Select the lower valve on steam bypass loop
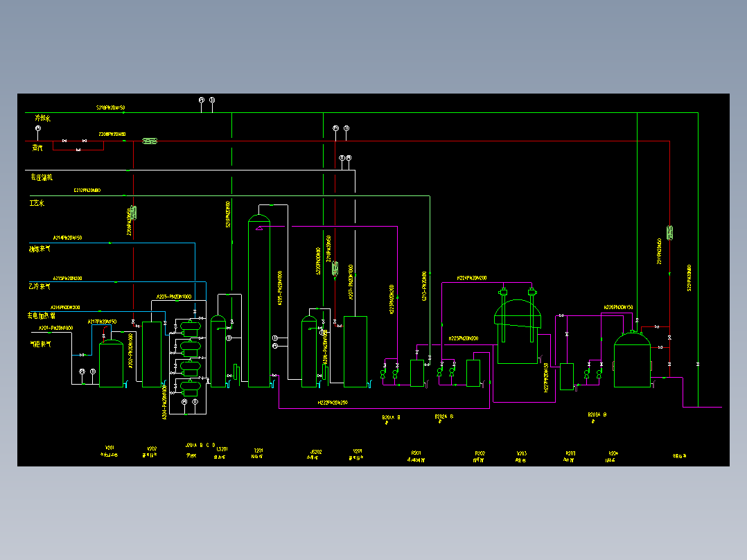The height and width of the screenshot is (560, 747). 78,150
